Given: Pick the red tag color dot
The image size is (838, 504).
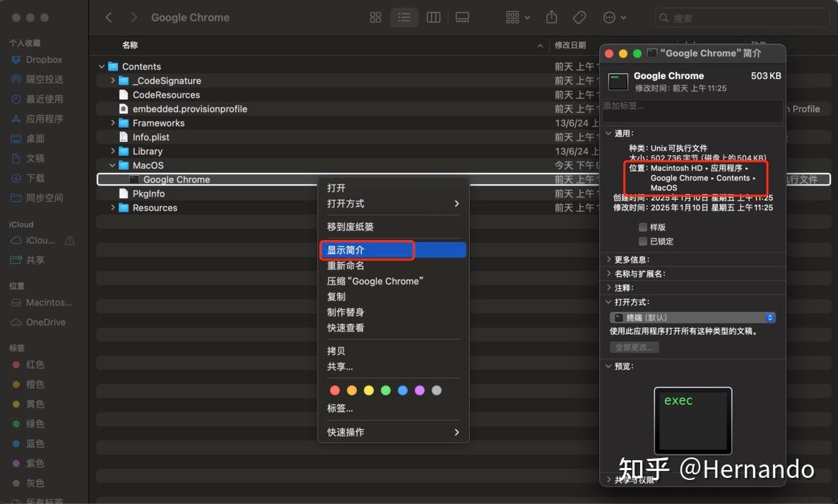Looking at the screenshot, I should 334,390.
